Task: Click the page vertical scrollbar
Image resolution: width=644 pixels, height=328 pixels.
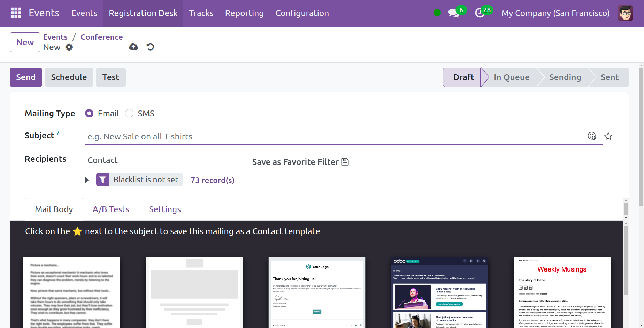Action: pos(641,136)
